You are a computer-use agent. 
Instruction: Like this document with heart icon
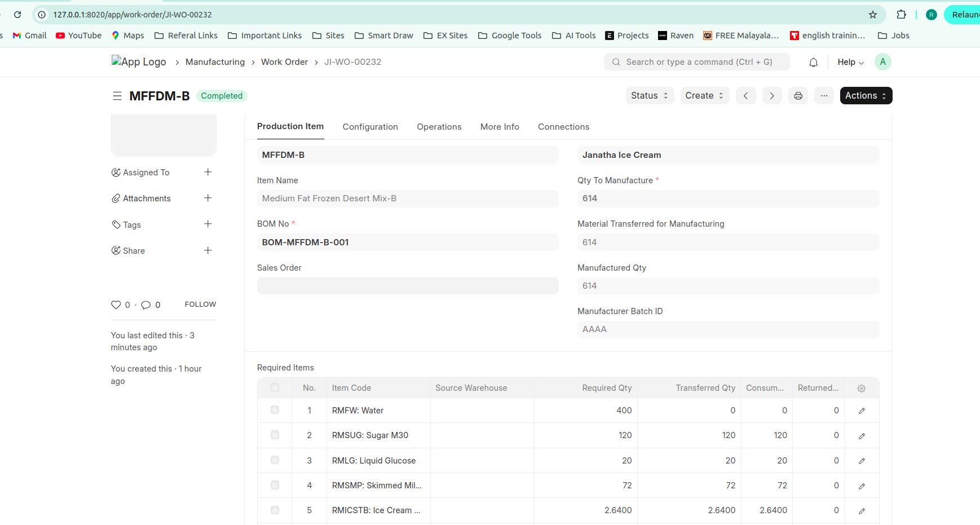[116, 305]
